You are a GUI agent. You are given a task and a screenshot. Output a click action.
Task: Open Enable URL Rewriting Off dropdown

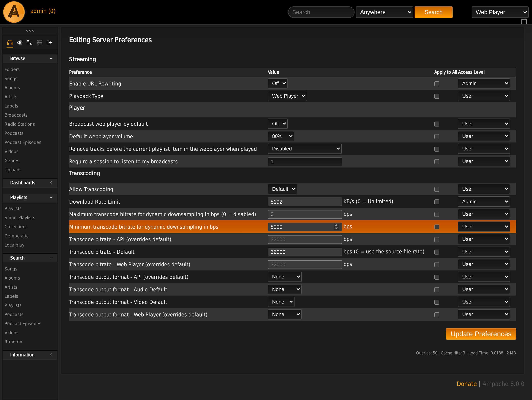coord(278,83)
